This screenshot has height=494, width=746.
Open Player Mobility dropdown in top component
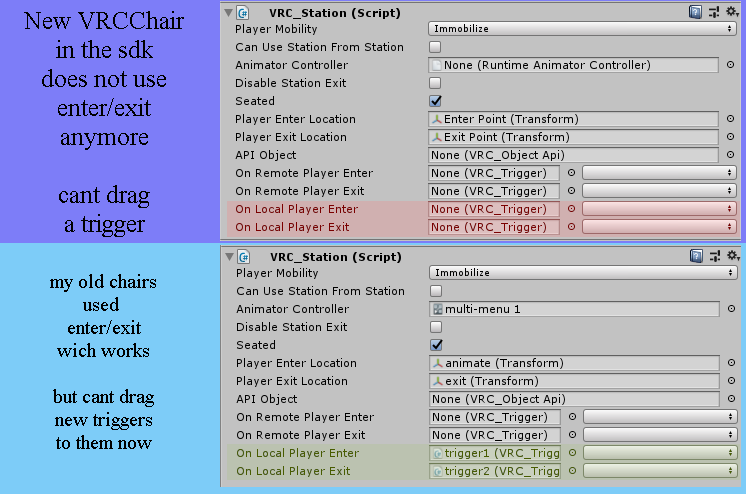coord(582,29)
